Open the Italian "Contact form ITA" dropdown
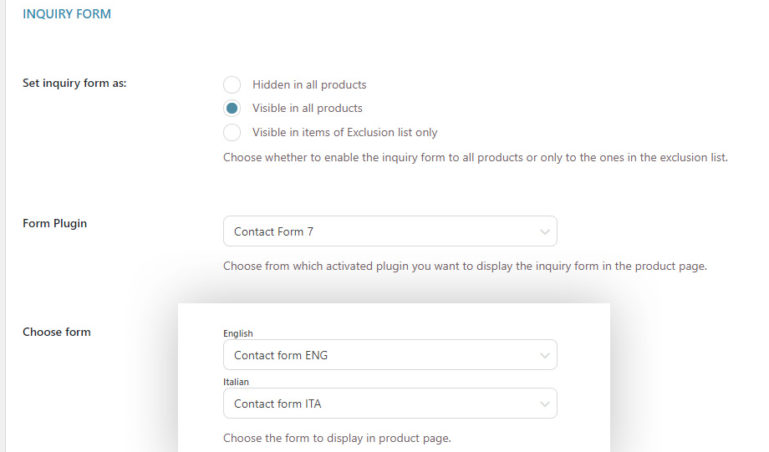Viewport: 769px width, 452px height. [x=389, y=403]
